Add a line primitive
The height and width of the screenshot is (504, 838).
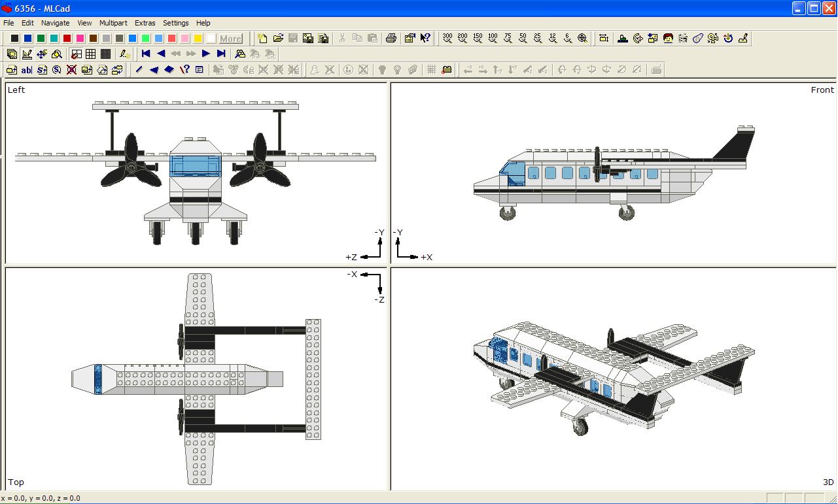click(x=139, y=70)
